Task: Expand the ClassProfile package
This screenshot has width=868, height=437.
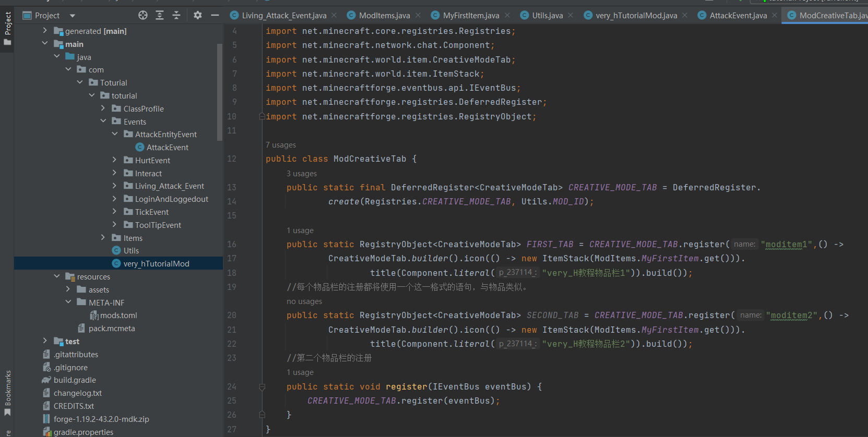Action: click(103, 108)
